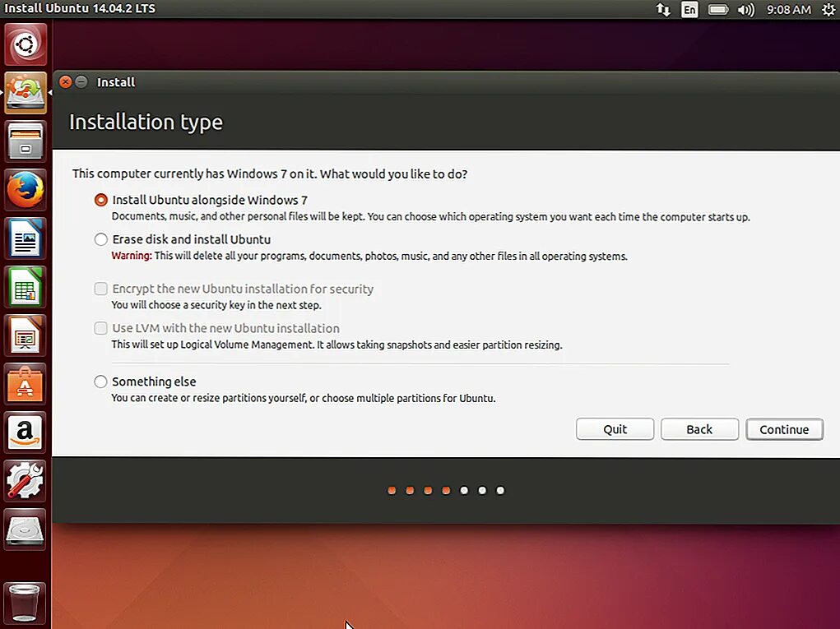
Task: Open Ubuntu Software Center
Action: [x=26, y=384]
